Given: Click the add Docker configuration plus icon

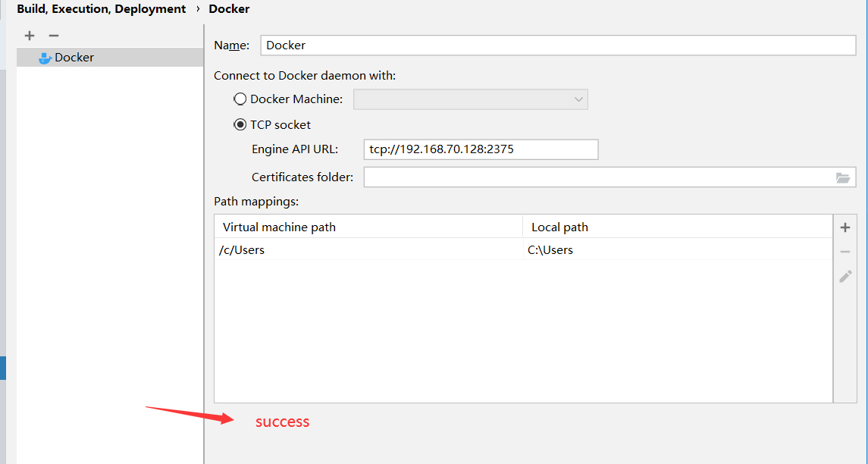Looking at the screenshot, I should pyautogui.click(x=30, y=36).
